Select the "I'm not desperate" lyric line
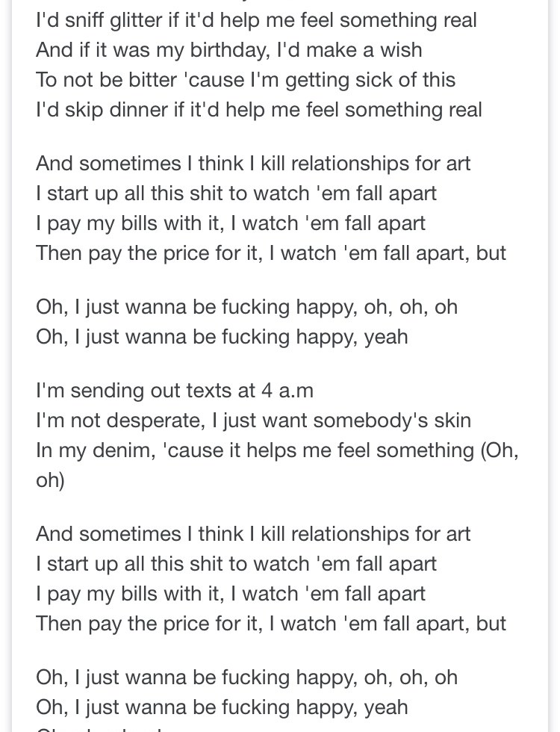 point(253,421)
